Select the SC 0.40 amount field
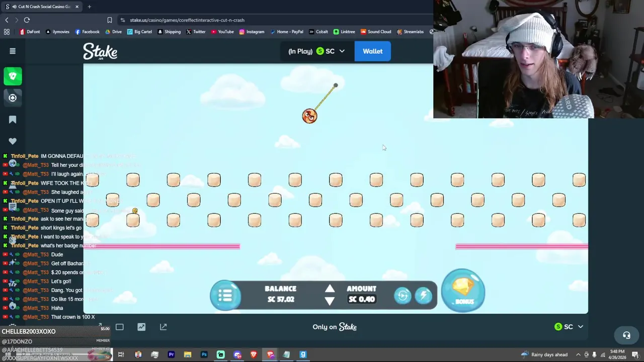 click(x=361, y=299)
